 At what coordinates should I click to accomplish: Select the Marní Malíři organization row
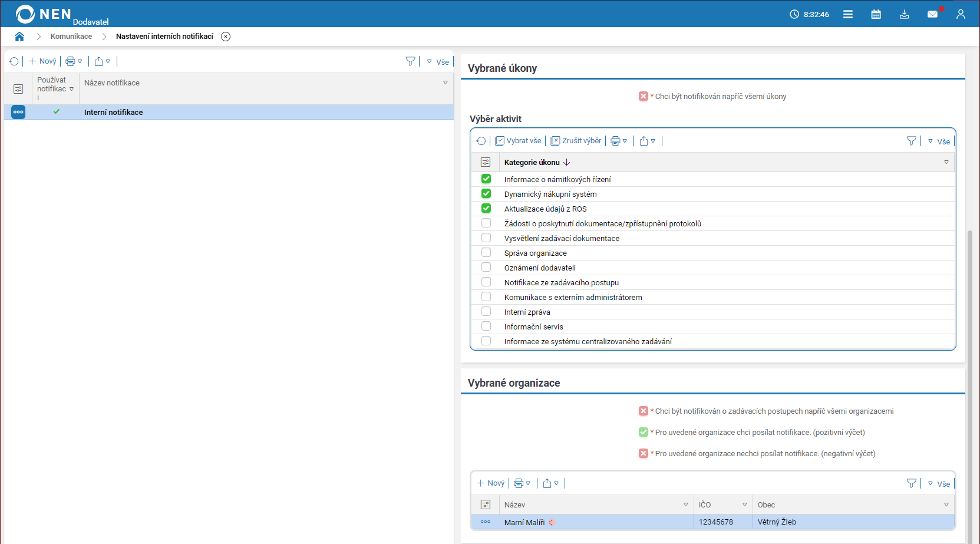(x=524, y=522)
